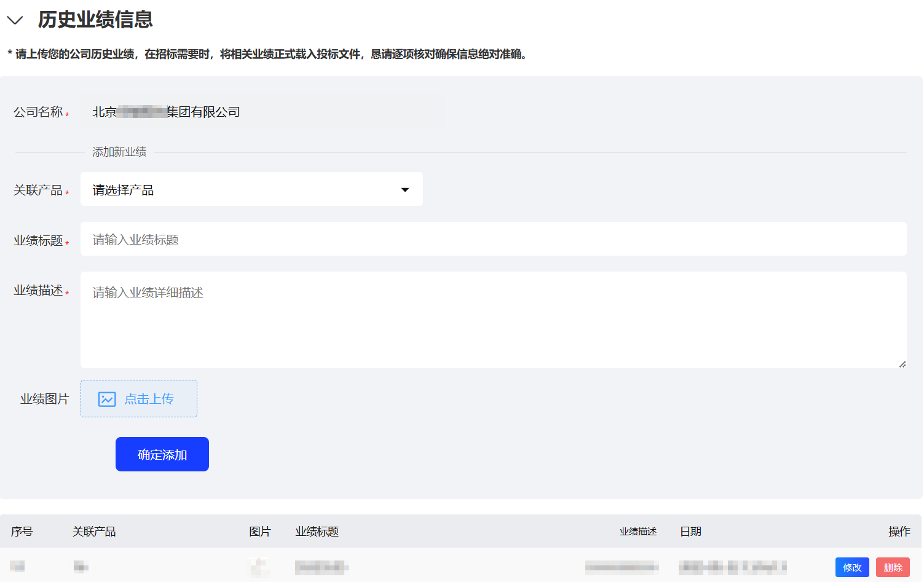Click the 图片 column header
924x582 pixels.
[259, 532]
